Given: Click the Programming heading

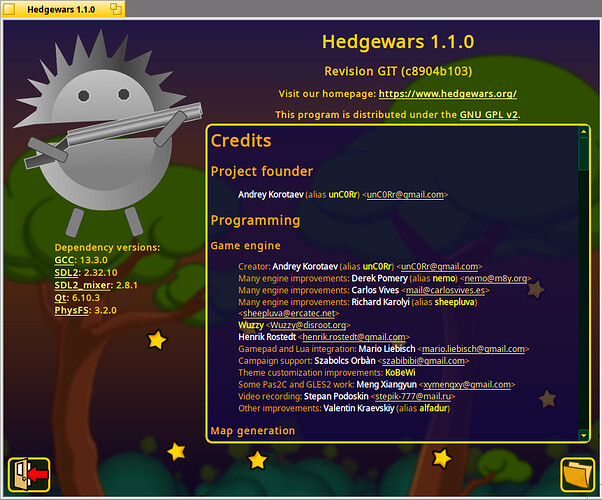Looking at the screenshot, I should coord(255,220).
